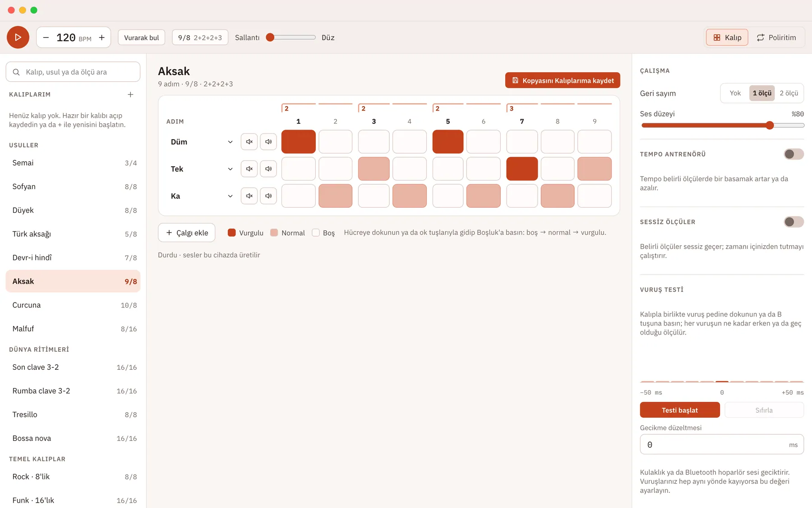812x508 pixels.
Task: Select Yok for Geri sayım
Action: [x=735, y=93]
